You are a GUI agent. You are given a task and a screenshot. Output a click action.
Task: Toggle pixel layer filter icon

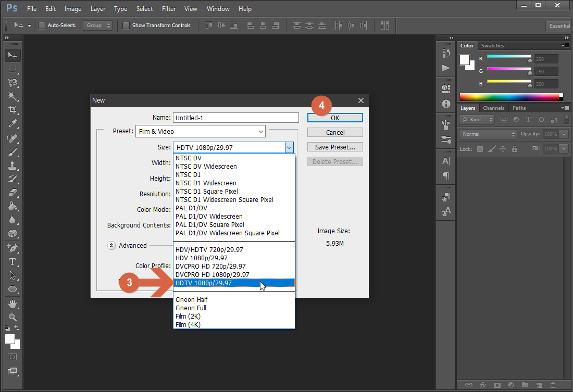tap(504, 119)
